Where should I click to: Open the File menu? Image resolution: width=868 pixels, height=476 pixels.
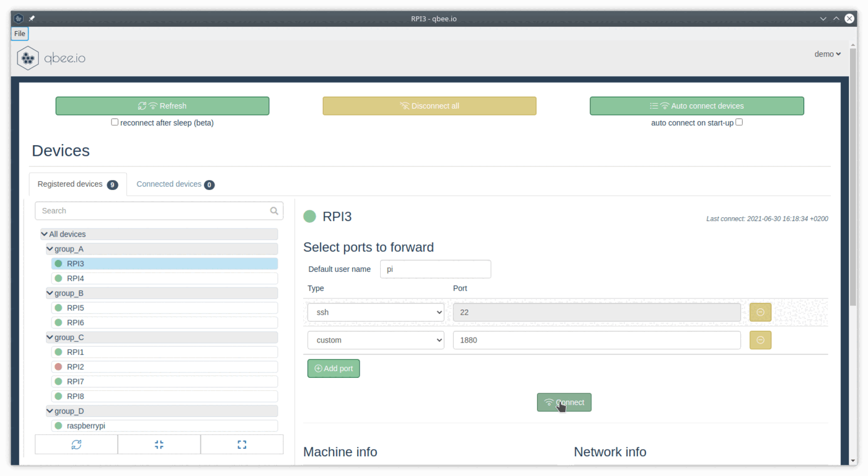[19, 34]
